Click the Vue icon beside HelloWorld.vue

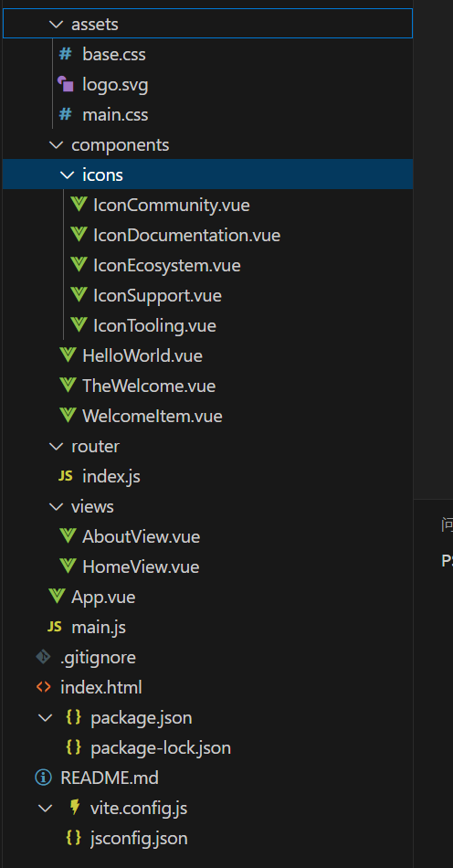tap(68, 355)
